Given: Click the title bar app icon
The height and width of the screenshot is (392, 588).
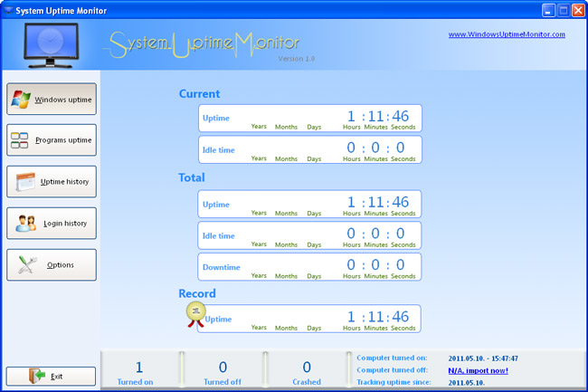Looking at the screenshot, I should [8, 10].
